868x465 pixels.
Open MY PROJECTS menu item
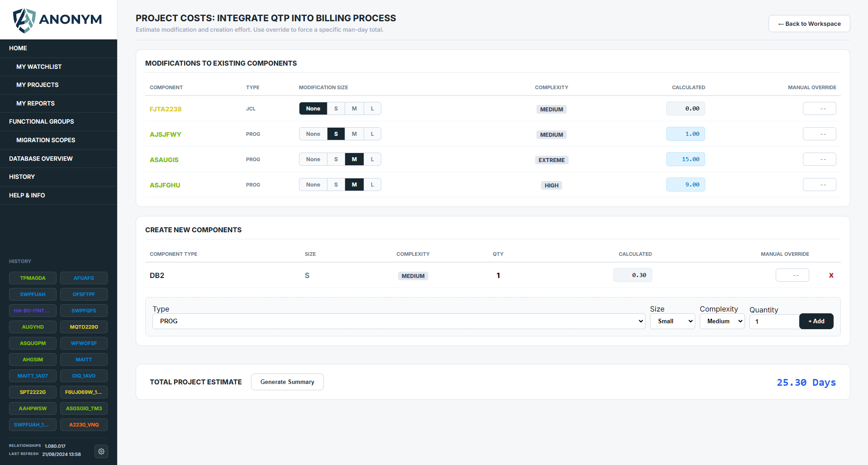click(x=58, y=85)
